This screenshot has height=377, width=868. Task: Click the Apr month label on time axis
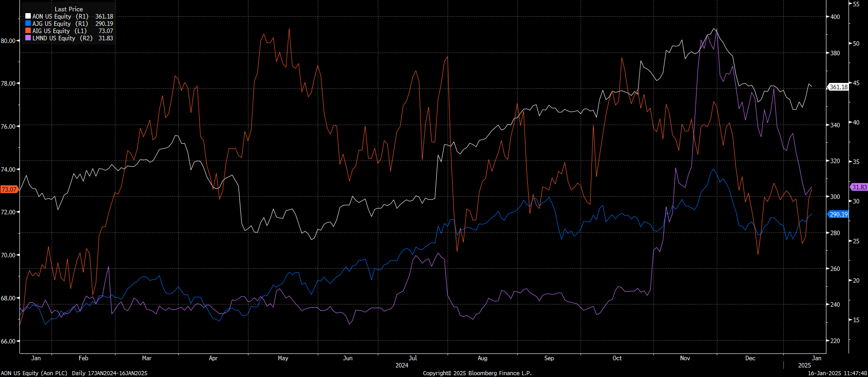[213, 358]
